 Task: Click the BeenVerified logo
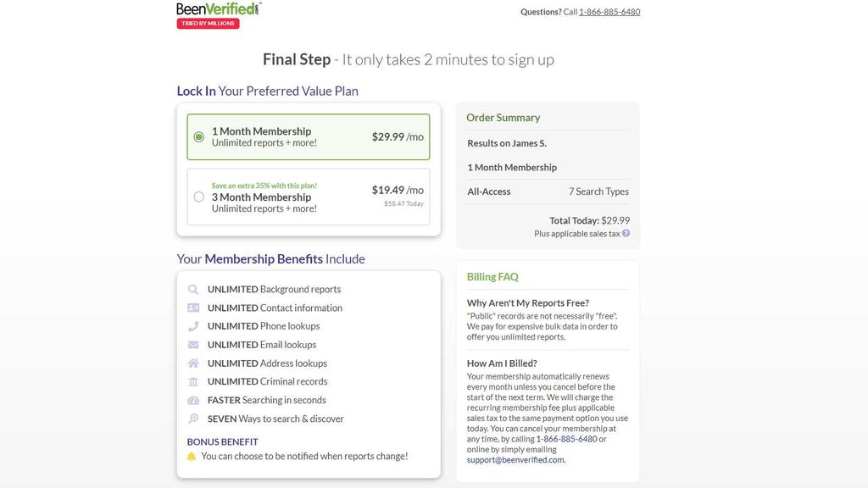tap(218, 8)
